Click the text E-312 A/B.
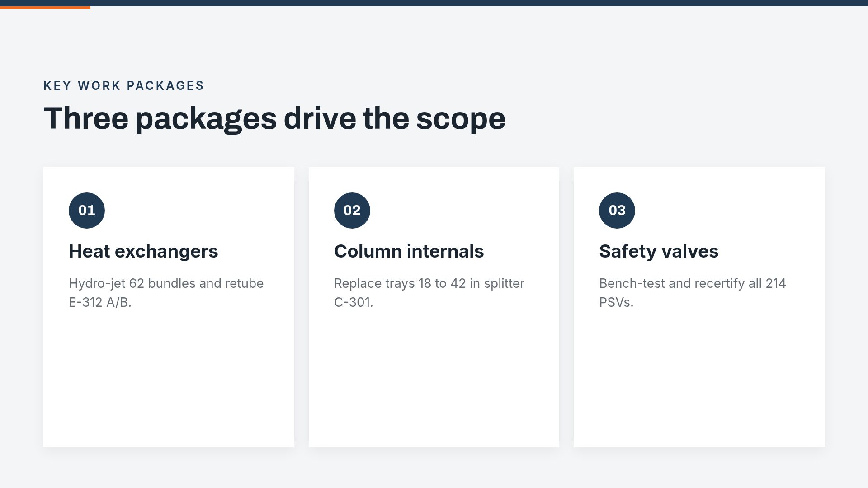 click(x=100, y=302)
